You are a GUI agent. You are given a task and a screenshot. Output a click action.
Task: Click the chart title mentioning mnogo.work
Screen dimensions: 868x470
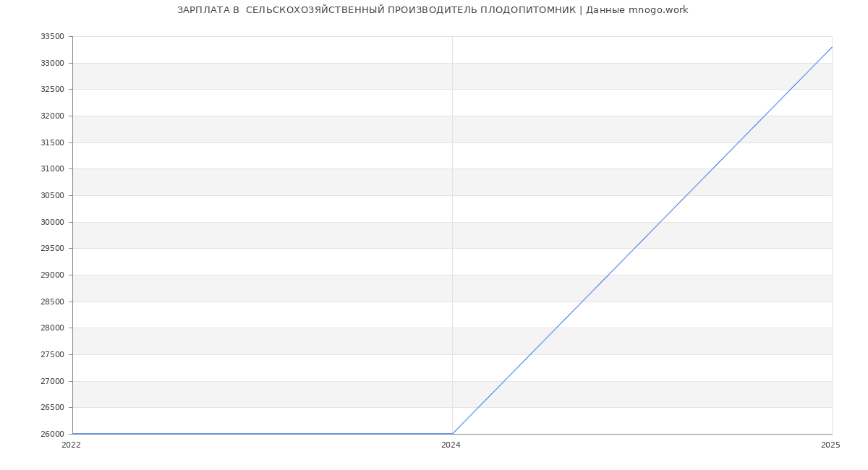[433, 10]
